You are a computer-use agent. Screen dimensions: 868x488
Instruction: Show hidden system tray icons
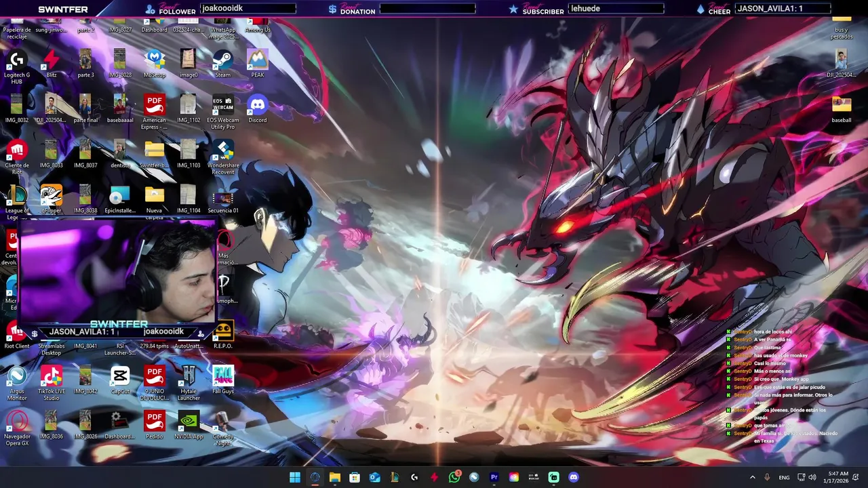pos(752,477)
